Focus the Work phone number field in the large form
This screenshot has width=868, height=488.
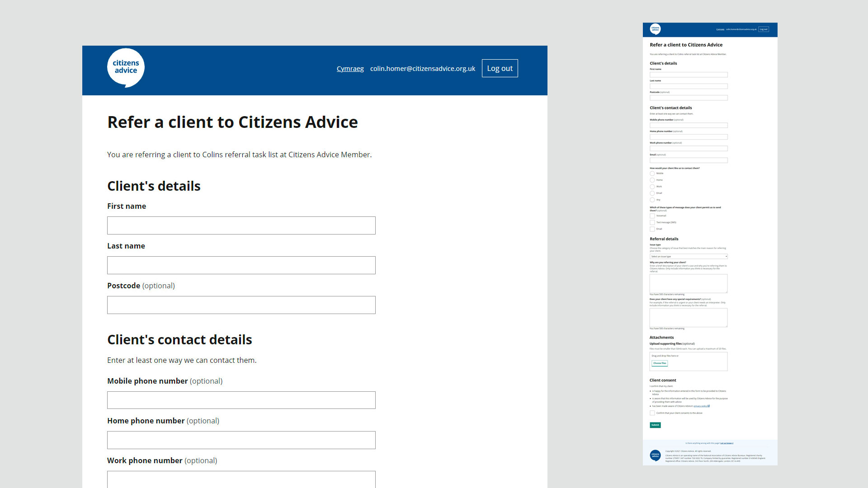(241, 479)
